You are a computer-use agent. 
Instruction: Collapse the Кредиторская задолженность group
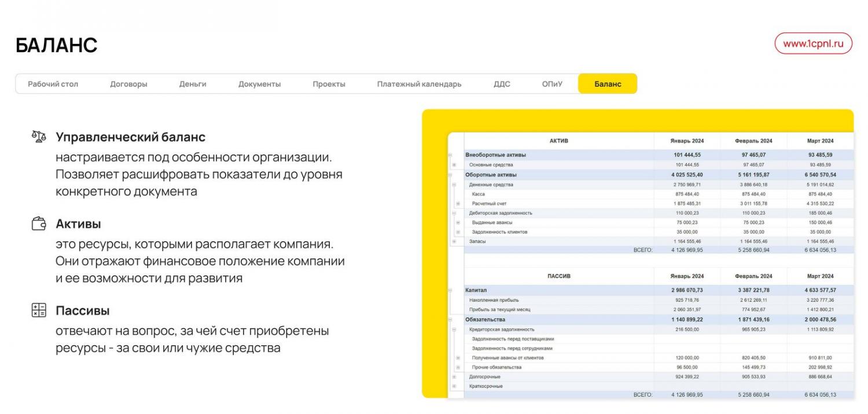454,330
